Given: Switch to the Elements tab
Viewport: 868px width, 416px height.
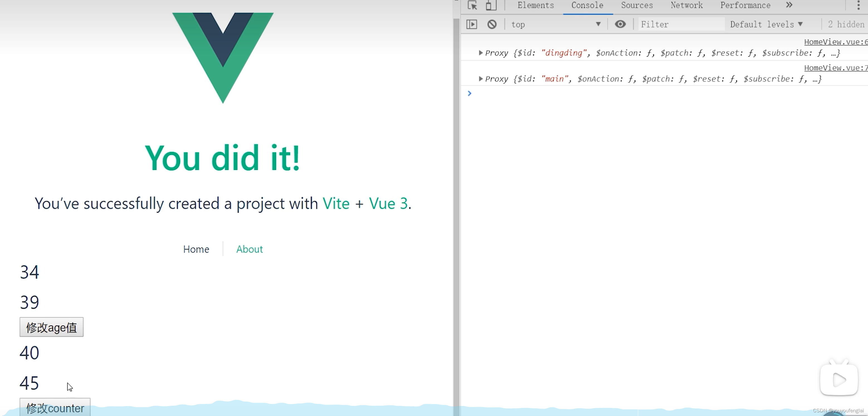Looking at the screenshot, I should pyautogui.click(x=536, y=5).
